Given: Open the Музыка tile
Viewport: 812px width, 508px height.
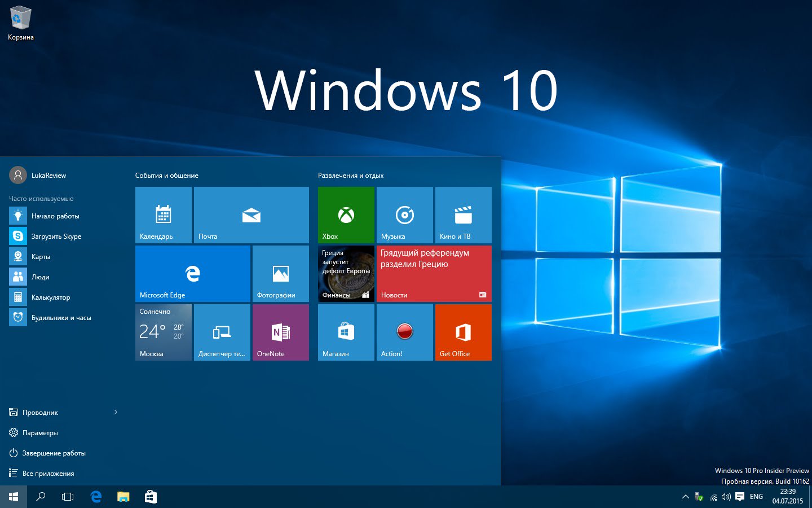Looking at the screenshot, I should point(405,215).
